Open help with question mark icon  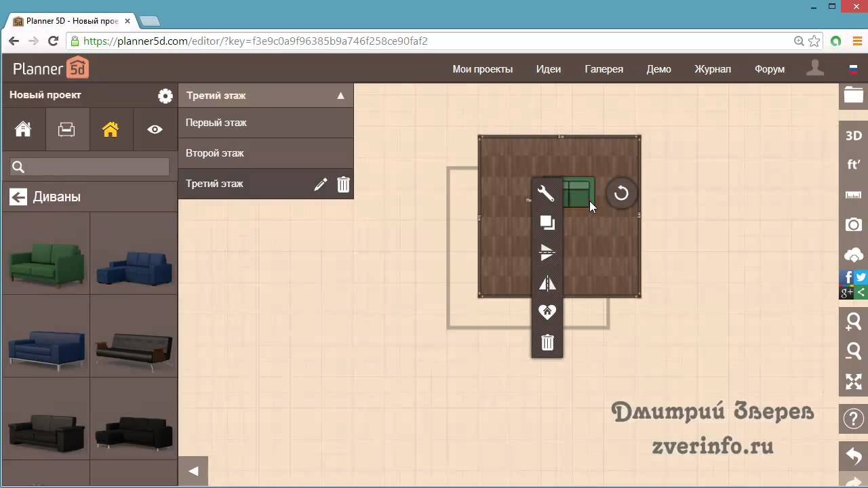coord(854,418)
